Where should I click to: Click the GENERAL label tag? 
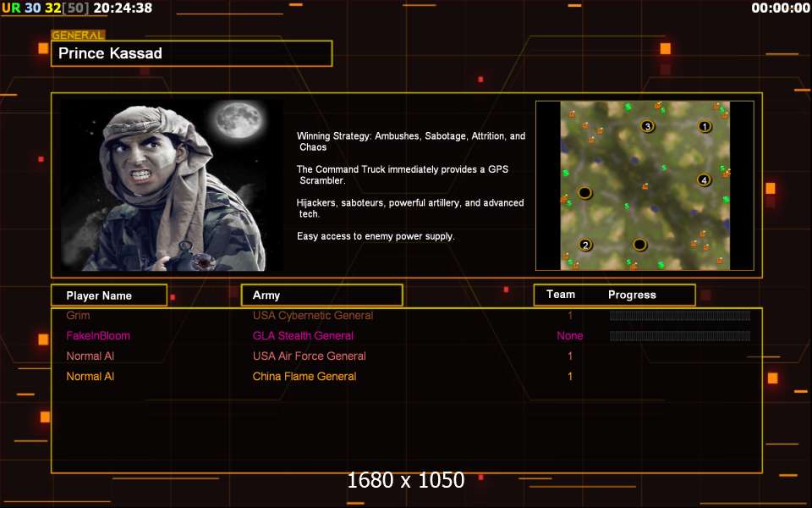(78, 36)
